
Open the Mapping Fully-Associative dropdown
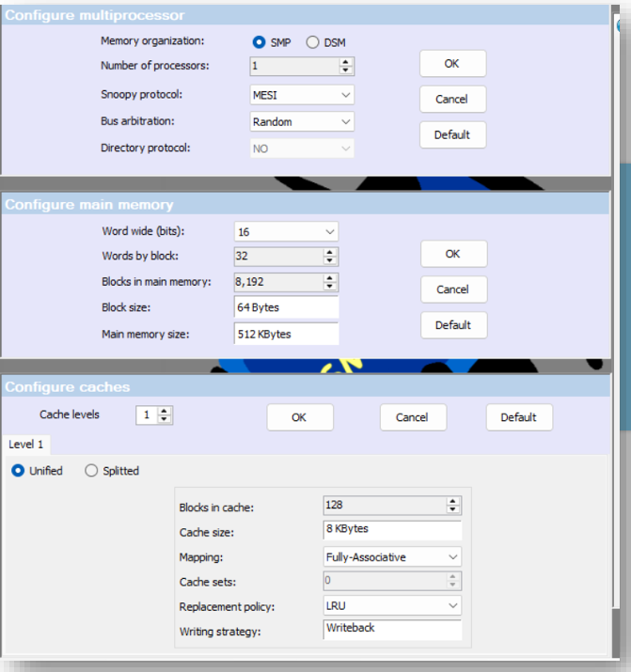pyautogui.click(x=392, y=556)
